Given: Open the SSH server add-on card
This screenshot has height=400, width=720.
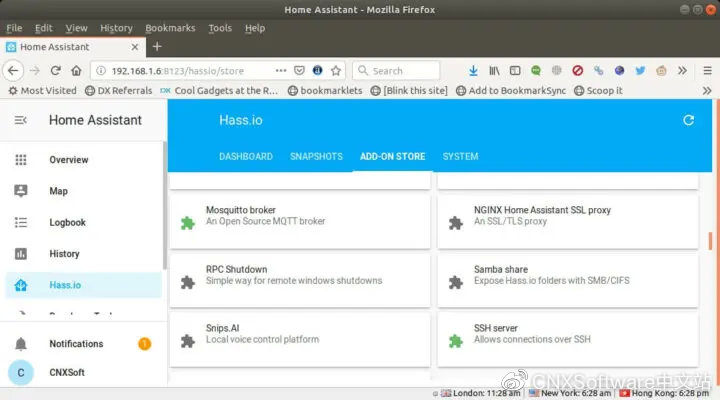Looking at the screenshot, I should click(568, 334).
